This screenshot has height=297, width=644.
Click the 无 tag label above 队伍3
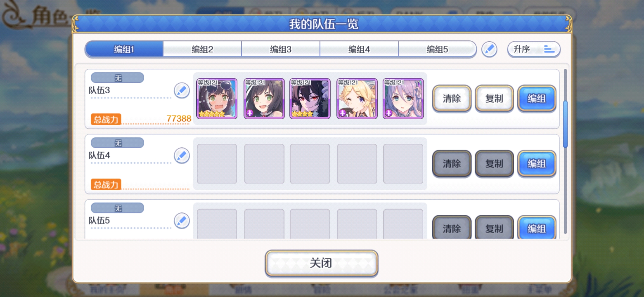click(118, 78)
